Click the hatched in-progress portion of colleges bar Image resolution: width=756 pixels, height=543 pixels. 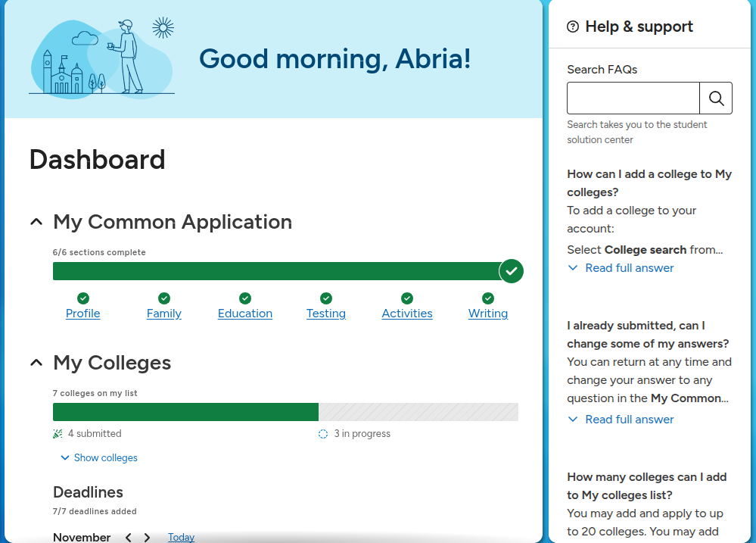(418, 412)
